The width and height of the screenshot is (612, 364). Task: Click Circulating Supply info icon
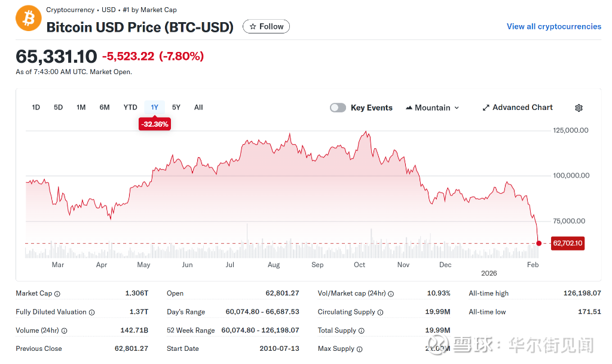point(380,313)
